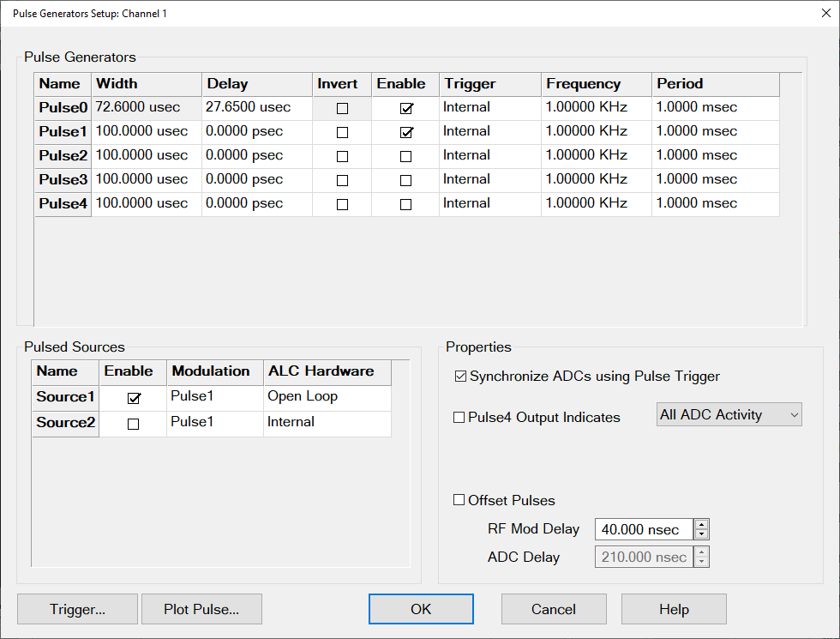Decrease RF Mod Delay with down arrow
Screen dimensions: 840x639
[x=701, y=534]
